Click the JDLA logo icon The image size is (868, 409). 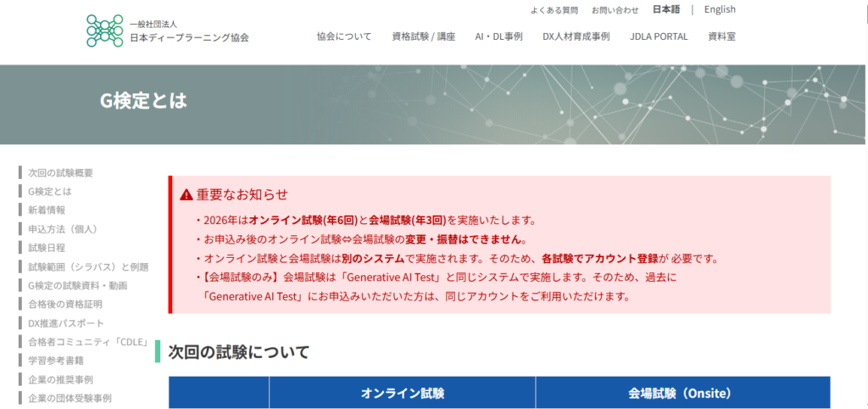click(104, 31)
